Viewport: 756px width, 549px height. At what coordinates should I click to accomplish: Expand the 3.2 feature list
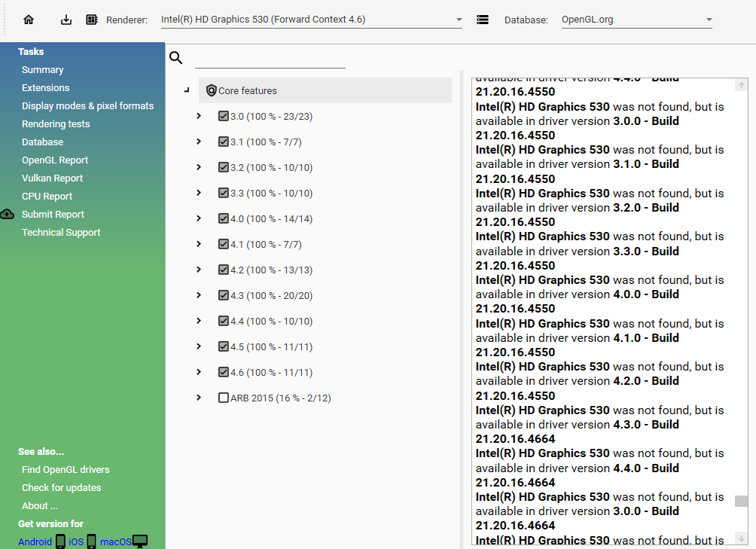[199, 166]
